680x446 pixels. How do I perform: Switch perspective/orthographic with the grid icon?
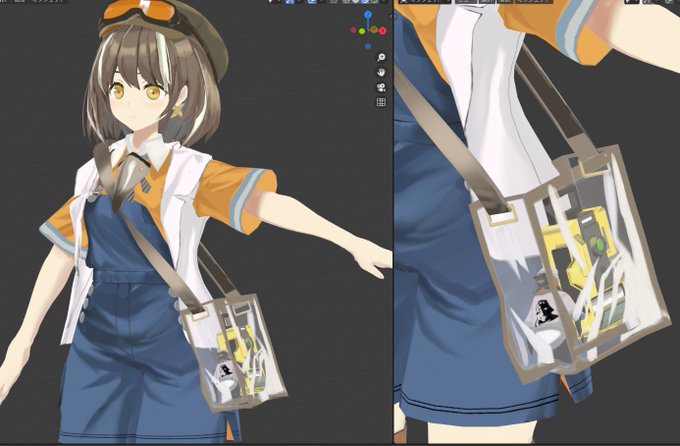pos(381,102)
